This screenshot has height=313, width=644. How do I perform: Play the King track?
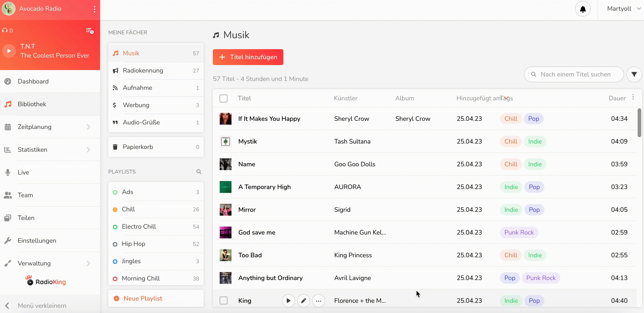pos(288,300)
